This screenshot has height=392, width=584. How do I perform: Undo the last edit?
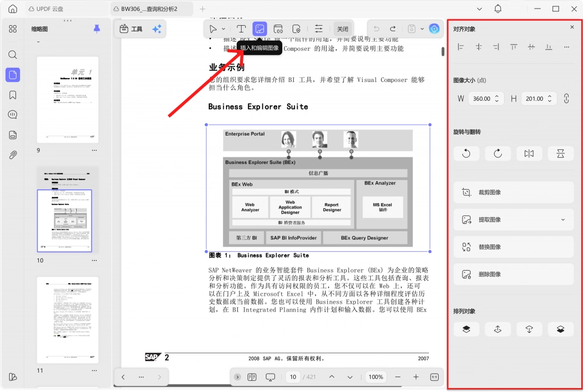pos(376,28)
